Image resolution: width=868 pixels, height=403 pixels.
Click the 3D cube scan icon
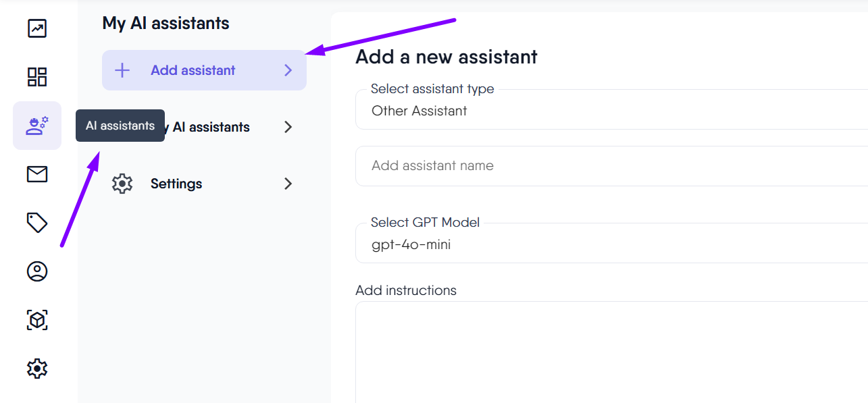[x=37, y=320]
